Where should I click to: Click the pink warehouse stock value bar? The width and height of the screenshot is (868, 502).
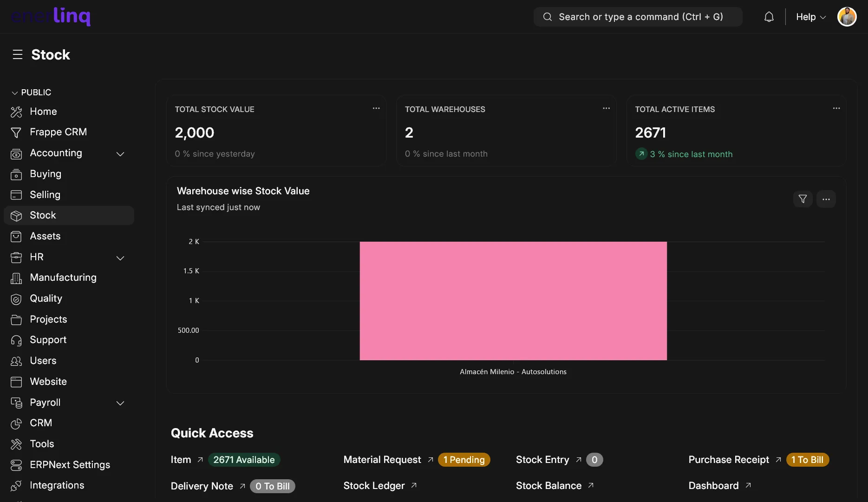513,301
